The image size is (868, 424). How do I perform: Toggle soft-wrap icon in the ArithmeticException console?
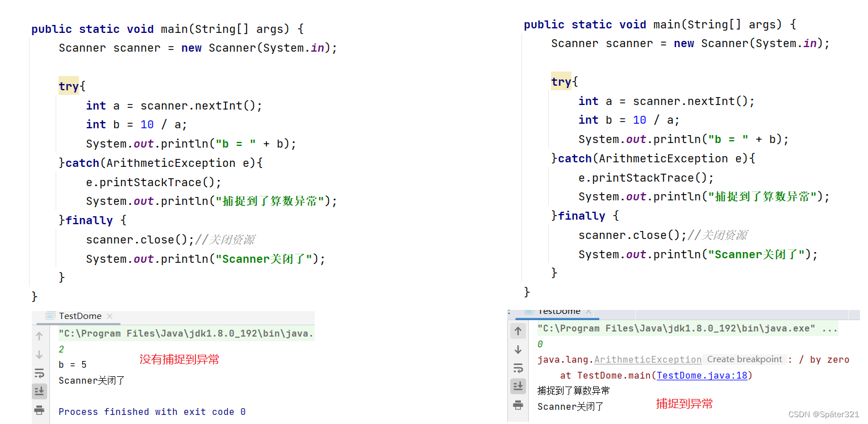[518, 368]
